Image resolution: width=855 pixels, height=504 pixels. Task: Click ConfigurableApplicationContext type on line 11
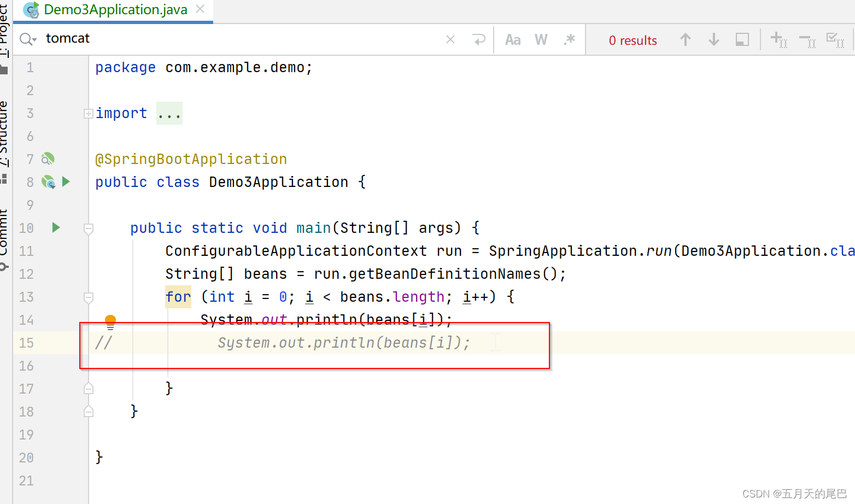point(296,251)
